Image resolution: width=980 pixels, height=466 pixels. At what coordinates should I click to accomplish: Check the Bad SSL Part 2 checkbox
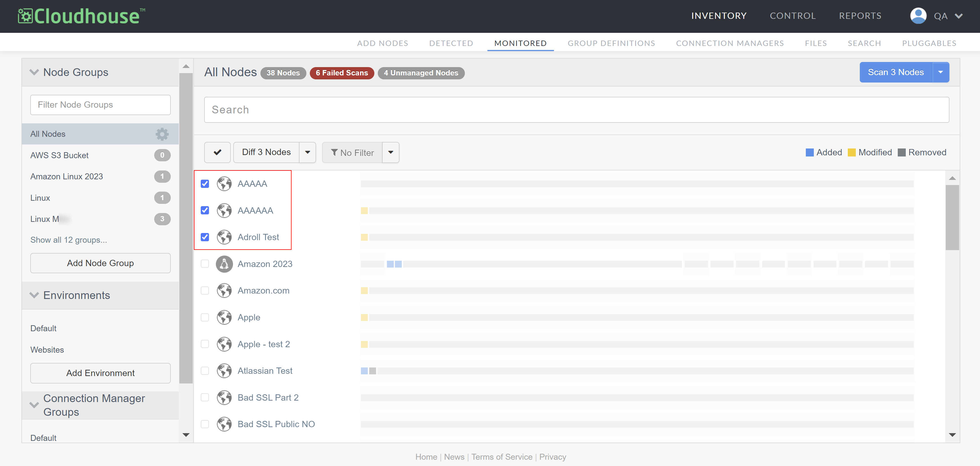205,397
